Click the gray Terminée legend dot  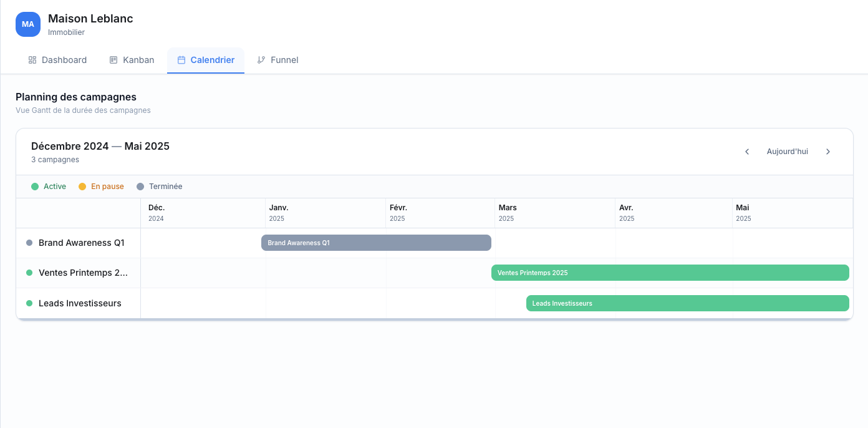click(x=140, y=187)
